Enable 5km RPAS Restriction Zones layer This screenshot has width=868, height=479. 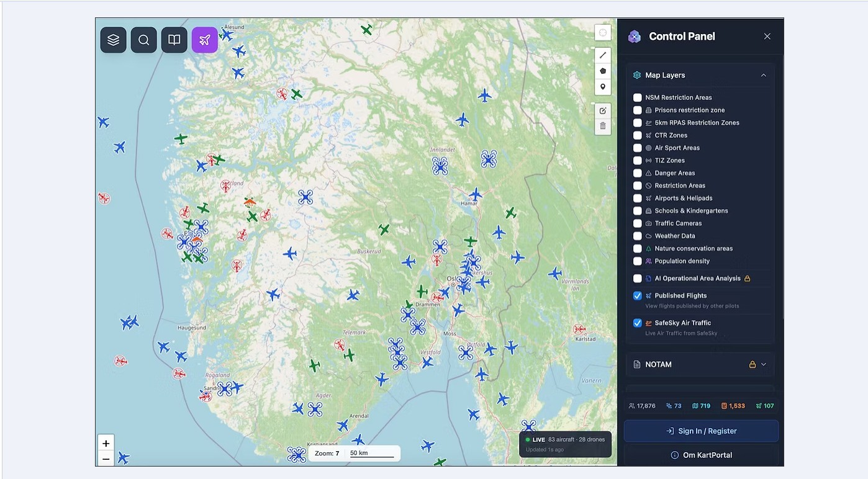(x=638, y=123)
